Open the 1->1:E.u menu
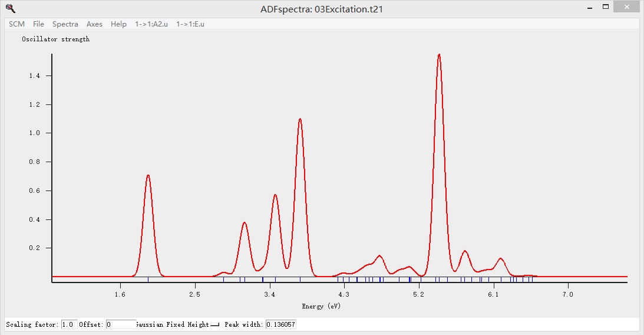 190,24
